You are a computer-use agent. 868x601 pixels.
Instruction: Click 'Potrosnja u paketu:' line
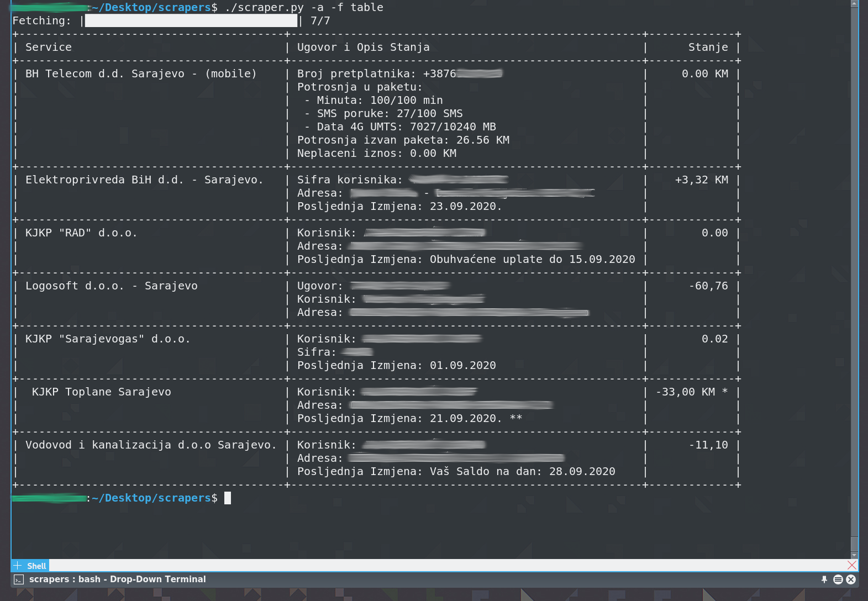pos(360,87)
